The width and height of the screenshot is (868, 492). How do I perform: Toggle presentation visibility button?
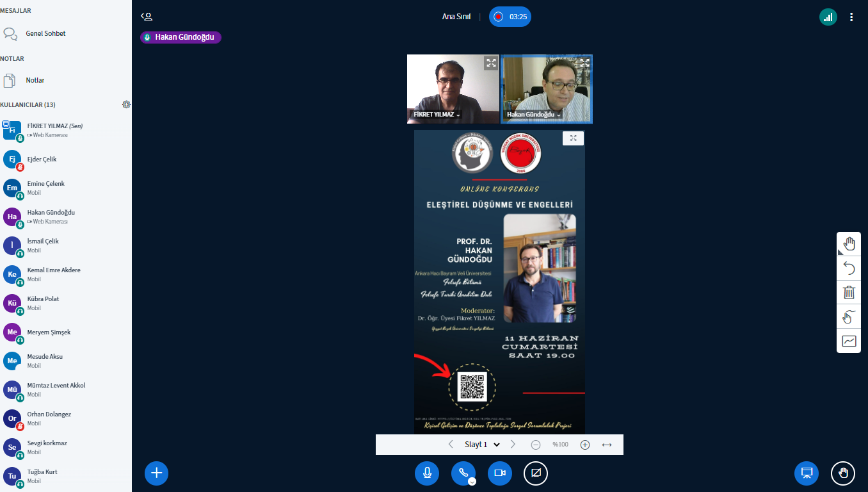click(807, 473)
